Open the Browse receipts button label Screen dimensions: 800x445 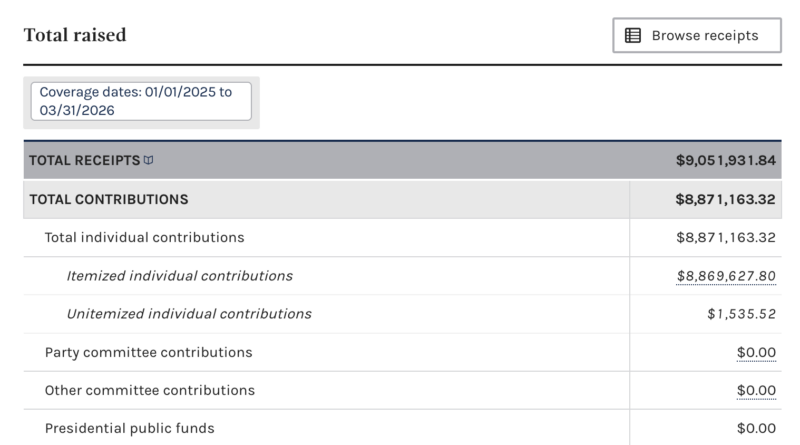[704, 36]
